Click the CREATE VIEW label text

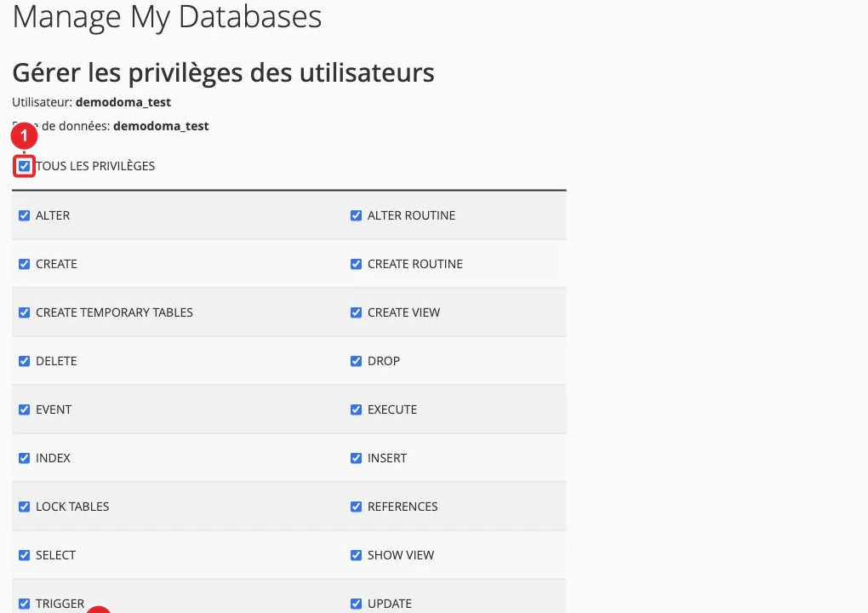pyautogui.click(x=403, y=312)
